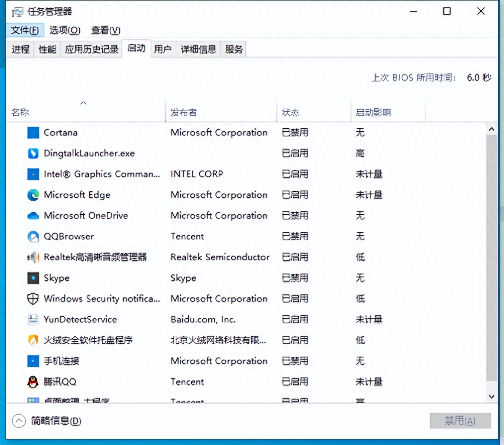Click the 禁用(A) button
504x445 pixels.
460,421
